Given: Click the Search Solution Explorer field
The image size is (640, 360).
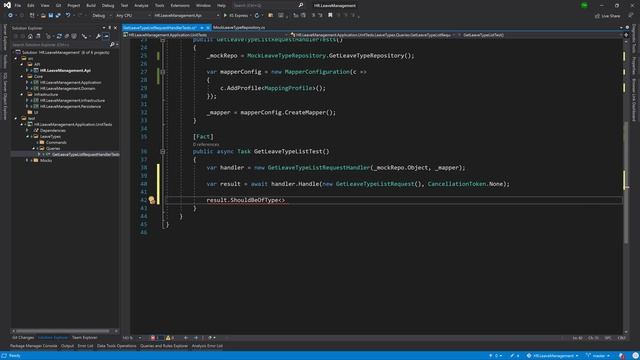Looking at the screenshot, I should (x=60, y=44).
